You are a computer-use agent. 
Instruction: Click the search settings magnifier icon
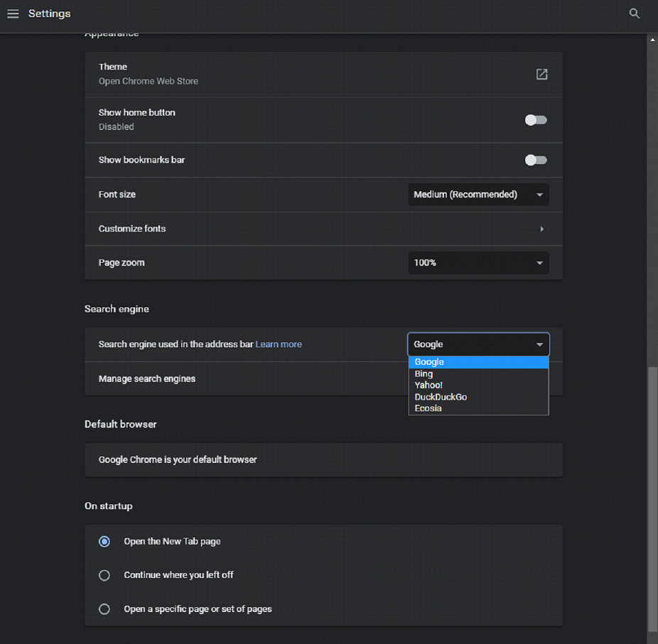(634, 13)
